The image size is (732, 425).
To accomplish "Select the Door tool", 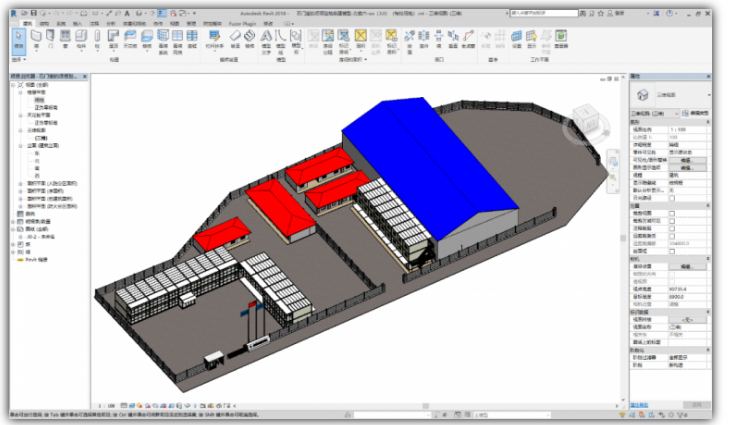I will 50,39.
